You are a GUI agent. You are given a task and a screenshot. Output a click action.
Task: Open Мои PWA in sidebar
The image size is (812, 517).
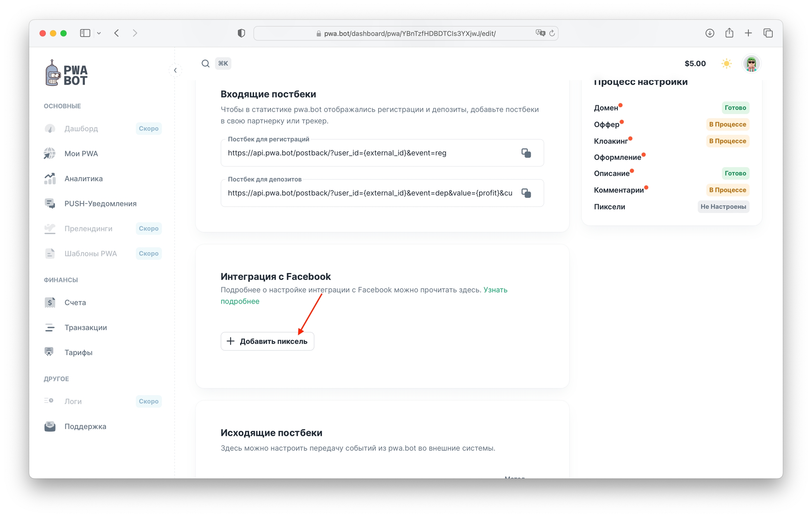[x=81, y=154]
